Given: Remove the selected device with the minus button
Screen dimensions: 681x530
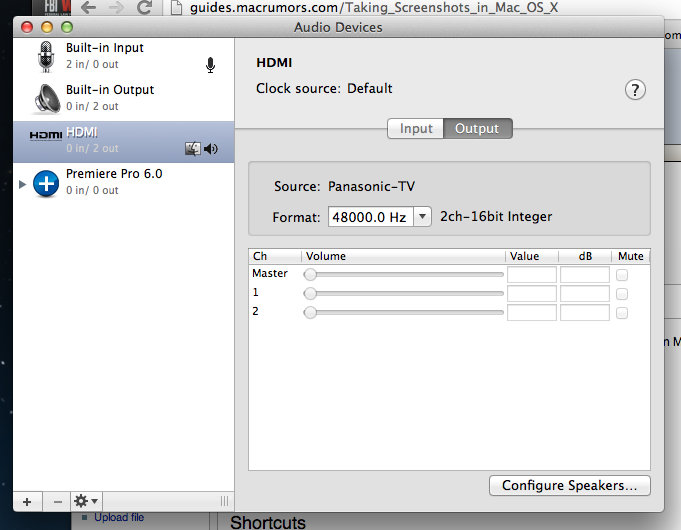Looking at the screenshot, I should pos(57,502).
